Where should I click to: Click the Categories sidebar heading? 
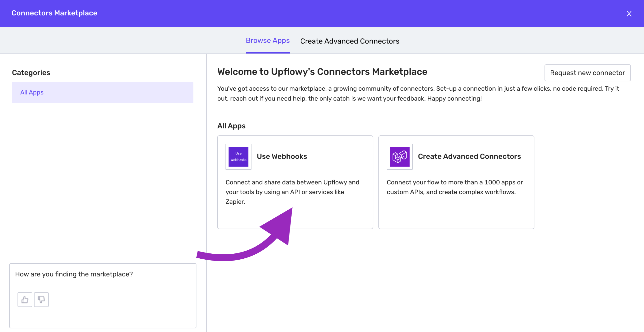31,73
